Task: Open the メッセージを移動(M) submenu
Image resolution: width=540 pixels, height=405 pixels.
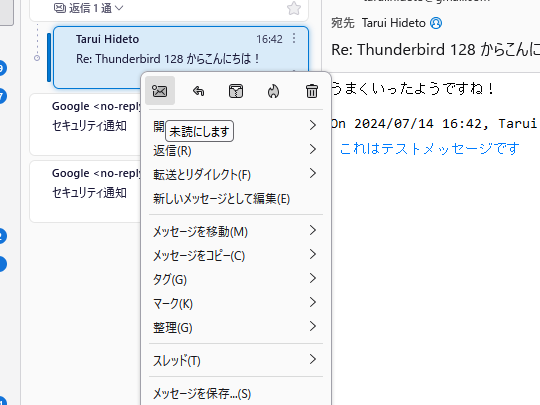Action: (236, 231)
